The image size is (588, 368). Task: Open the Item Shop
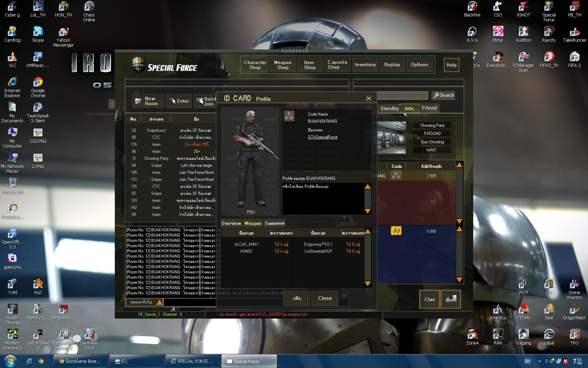310,65
